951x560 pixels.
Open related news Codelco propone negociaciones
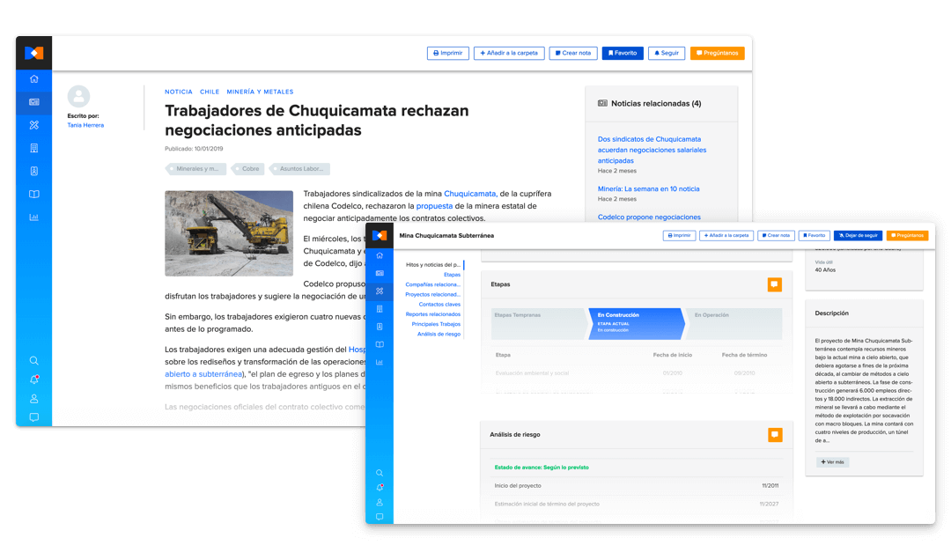point(649,217)
